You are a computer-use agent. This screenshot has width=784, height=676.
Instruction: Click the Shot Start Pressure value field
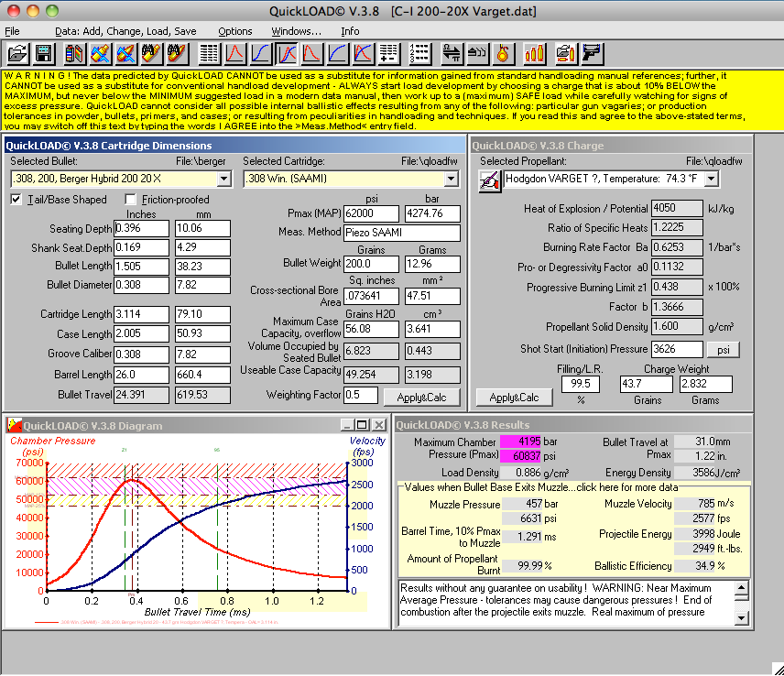(677, 349)
